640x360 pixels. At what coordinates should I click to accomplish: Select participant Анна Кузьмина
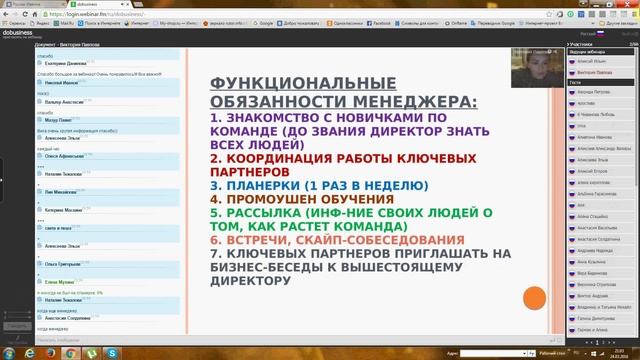[591, 262]
